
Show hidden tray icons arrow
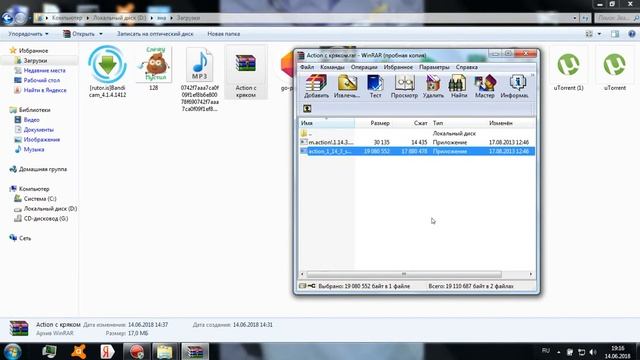click(x=558, y=352)
